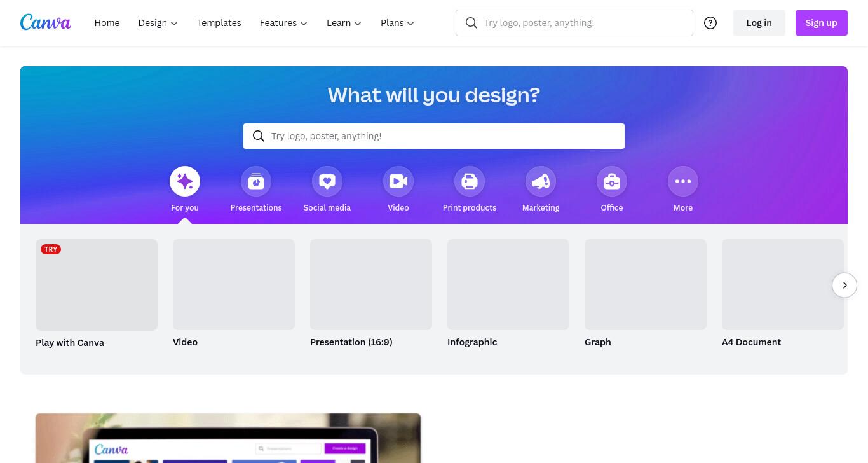Select the For you sparkle icon
This screenshot has height=463, width=868.
coord(185,181)
